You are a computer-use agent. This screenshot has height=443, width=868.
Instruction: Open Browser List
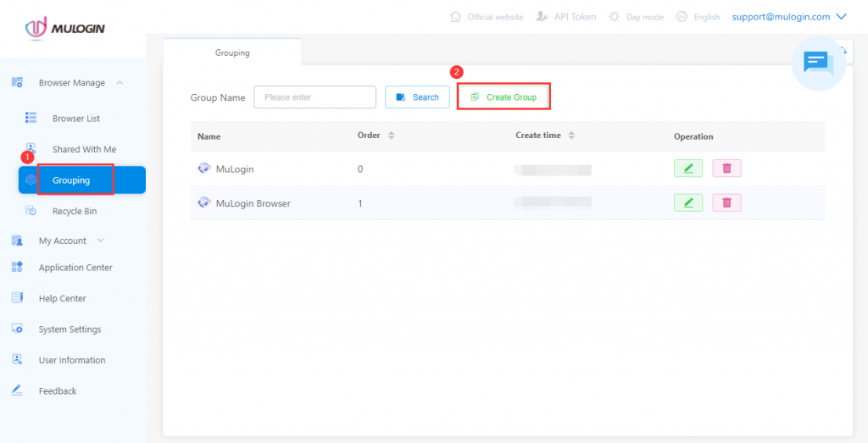(x=75, y=119)
